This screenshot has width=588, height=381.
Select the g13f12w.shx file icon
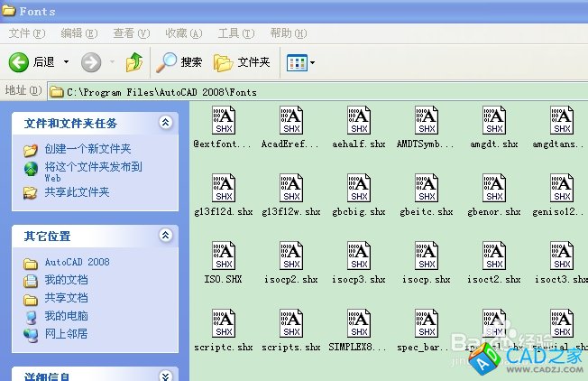tap(291, 188)
